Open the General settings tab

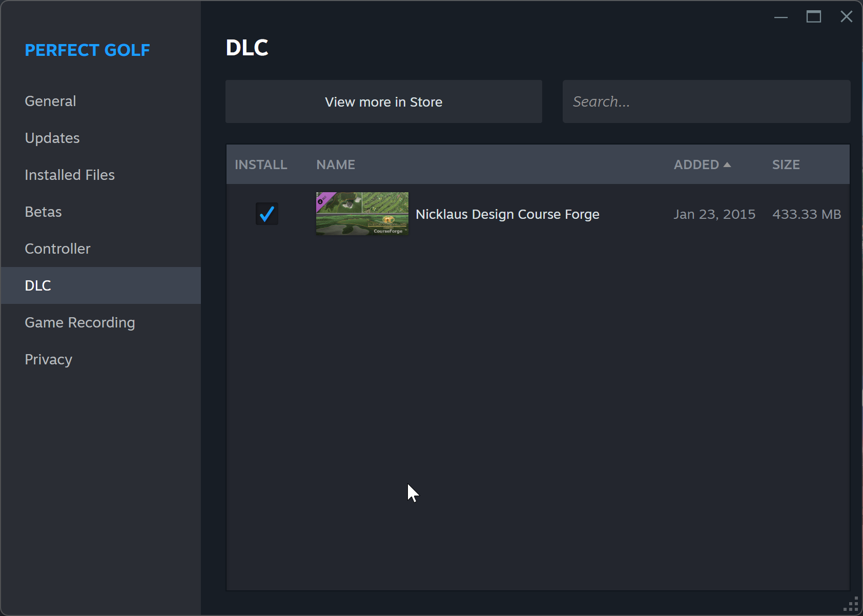coord(50,101)
